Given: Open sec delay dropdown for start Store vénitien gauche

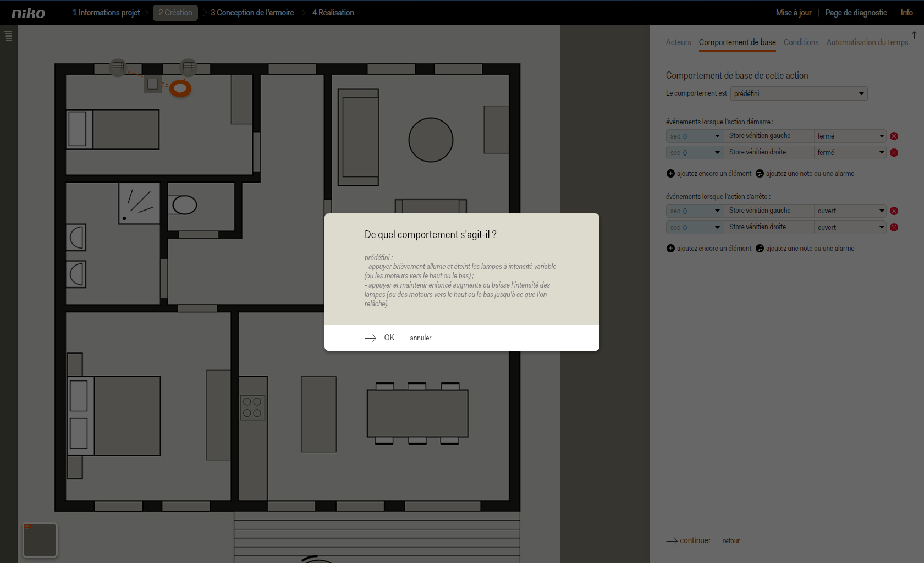Looking at the screenshot, I should click(x=695, y=136).
